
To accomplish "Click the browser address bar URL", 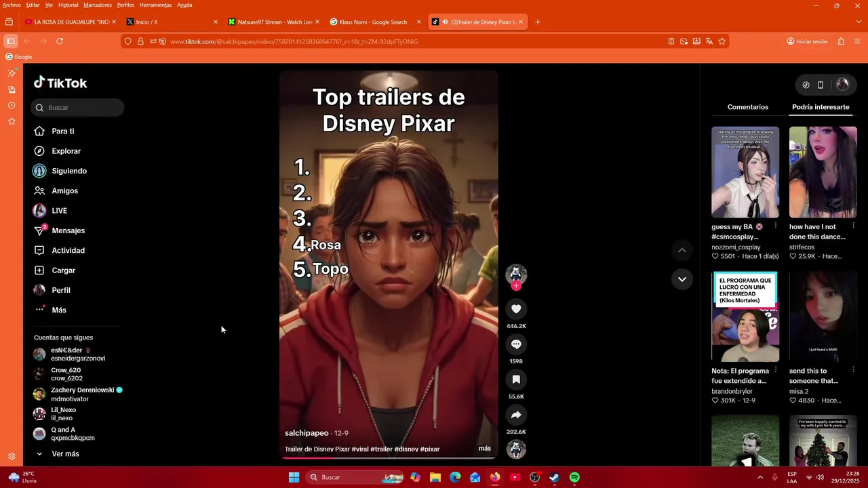I will (294, 41).
